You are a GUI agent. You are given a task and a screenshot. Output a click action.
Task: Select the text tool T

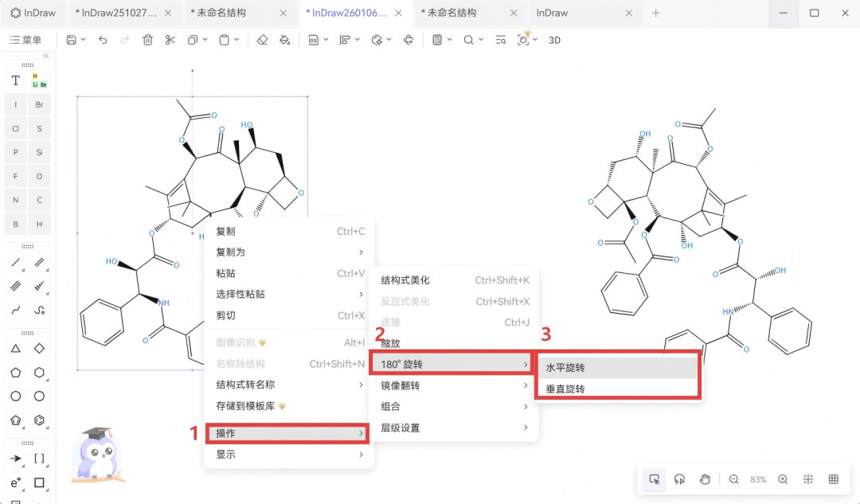(15, 80)
